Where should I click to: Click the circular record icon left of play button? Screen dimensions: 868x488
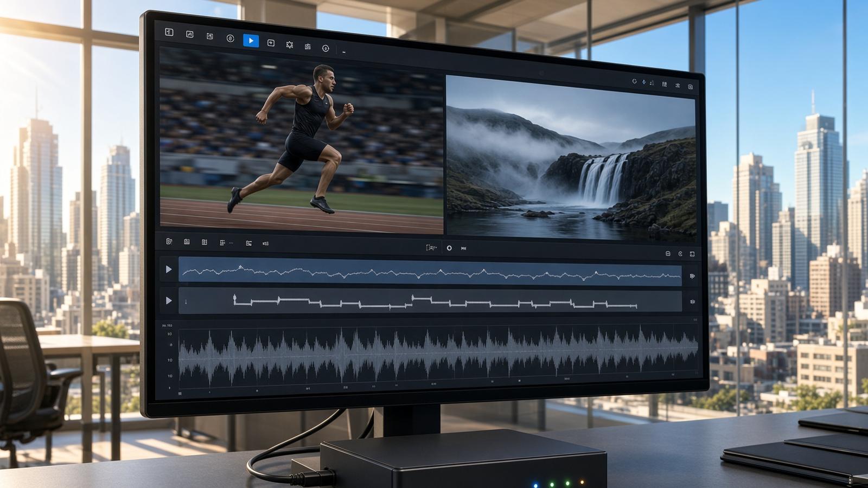pos(230,38)
